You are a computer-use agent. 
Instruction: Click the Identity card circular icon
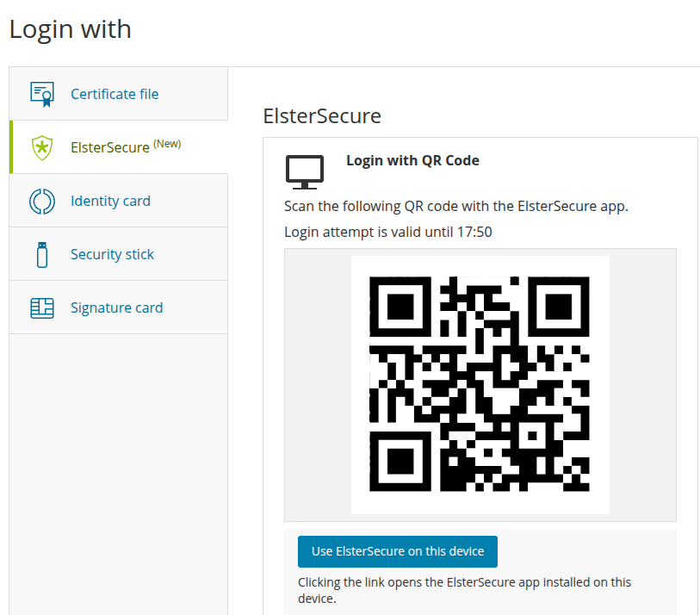(x=42, y=201)
